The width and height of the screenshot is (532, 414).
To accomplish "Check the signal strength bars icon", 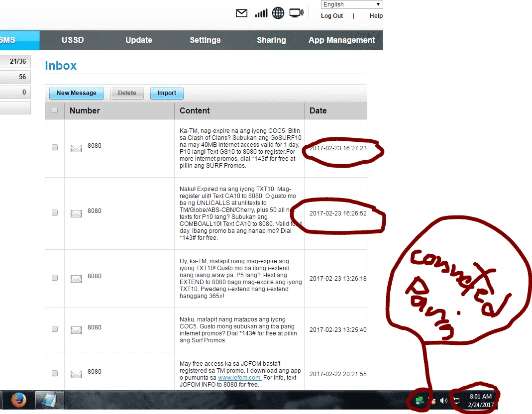I will pyautogui.click(x=261, y=13).
